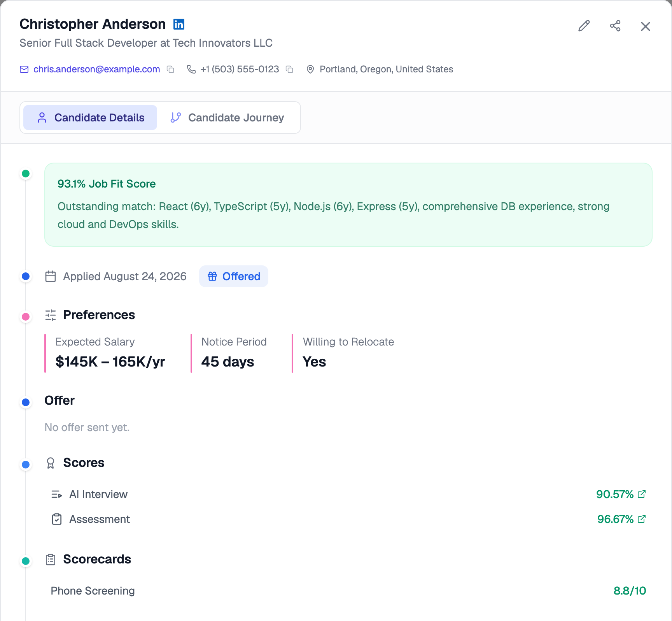Click the Scorecards clipboard icon

pyautogui.click(x=51, y=560)
